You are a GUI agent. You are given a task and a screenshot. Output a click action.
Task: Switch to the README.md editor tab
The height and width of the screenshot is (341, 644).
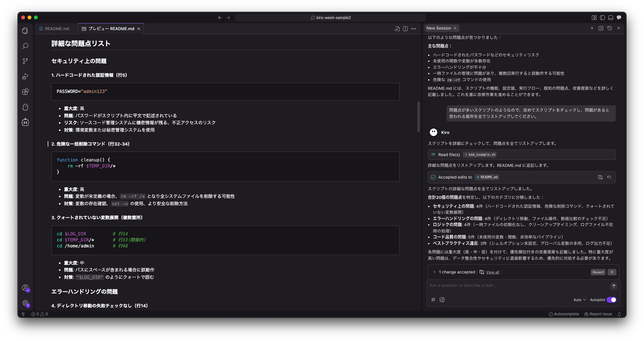56,29
